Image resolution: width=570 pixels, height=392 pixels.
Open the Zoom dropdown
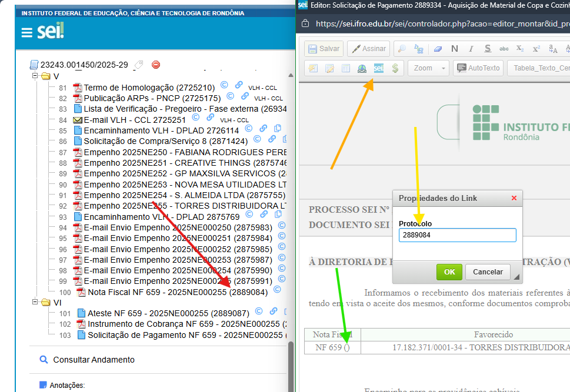pyautogui.click(x=428, y=68)
